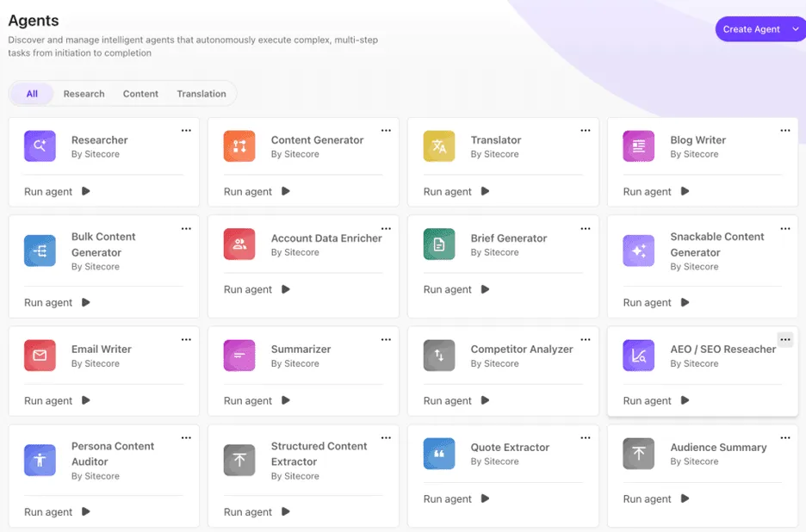The image size is (806, 532).
Task: Click the orange Content Generator icon
Action: click(x=239, y=146)
